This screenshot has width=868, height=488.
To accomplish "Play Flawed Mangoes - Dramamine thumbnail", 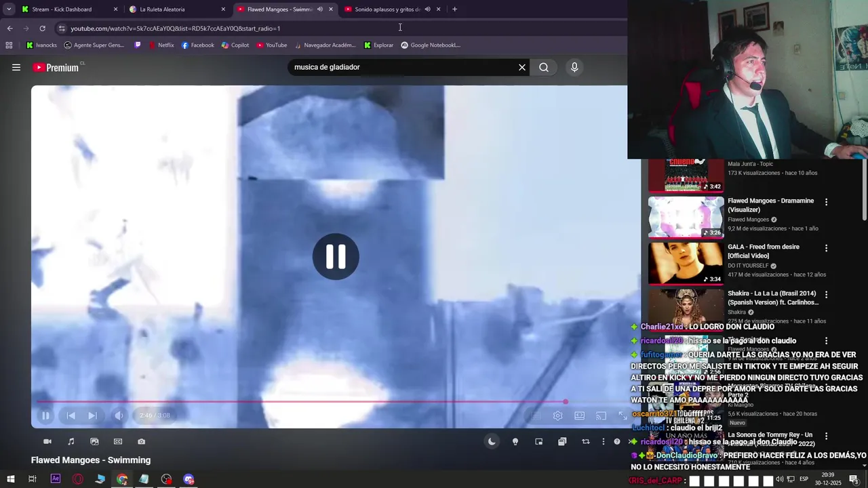I will (x=686, y=218).
